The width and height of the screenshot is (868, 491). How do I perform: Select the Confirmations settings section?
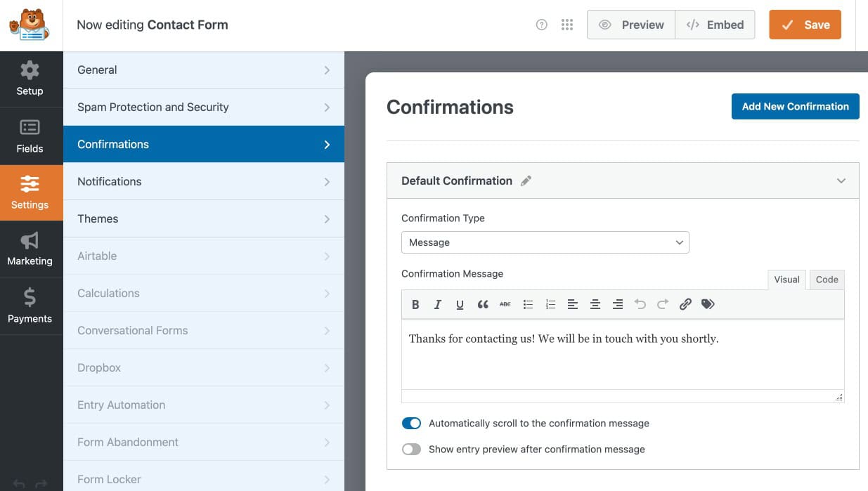click(x=204, y=144)
